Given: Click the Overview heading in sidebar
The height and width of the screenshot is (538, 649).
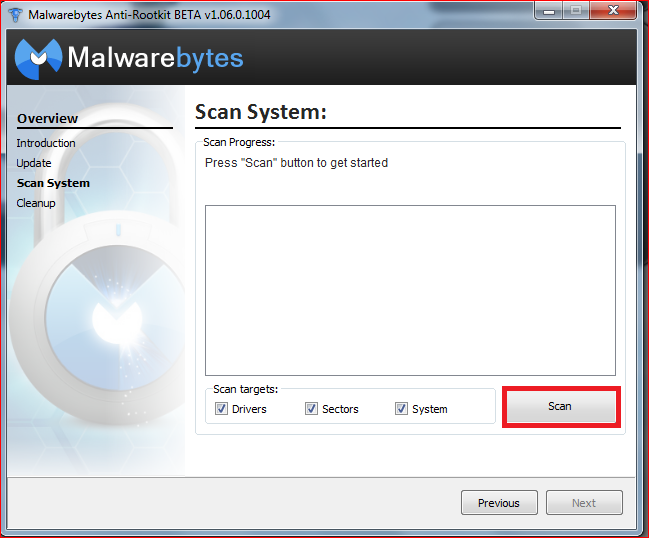Looking at the screenshot, I should click(x=47, y=118).
